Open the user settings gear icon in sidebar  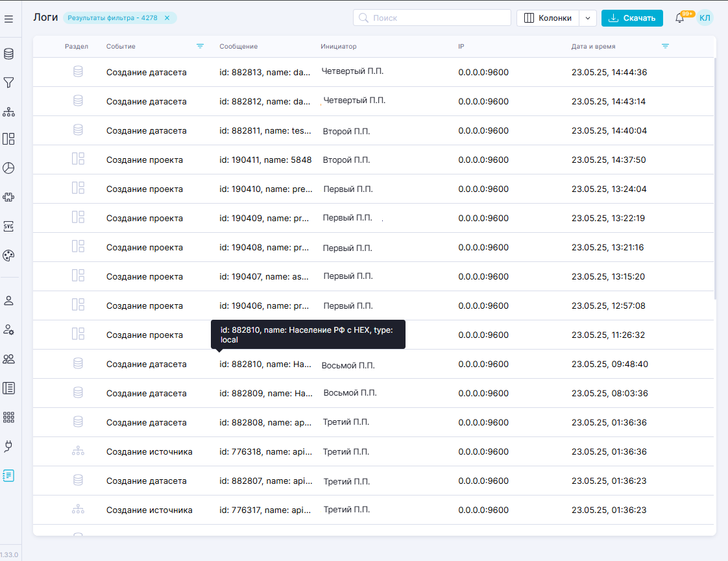[x=8, y=329]
